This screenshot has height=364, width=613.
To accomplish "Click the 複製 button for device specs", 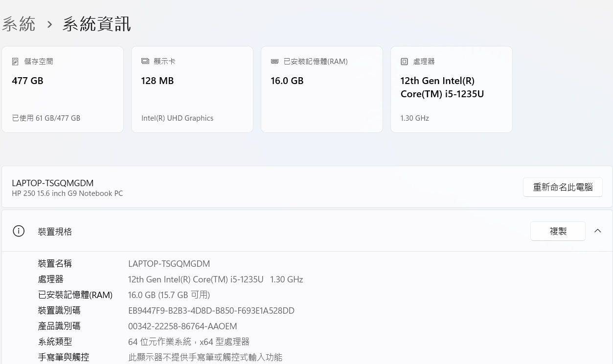I will pyautogui.click(x=558, y=231).
